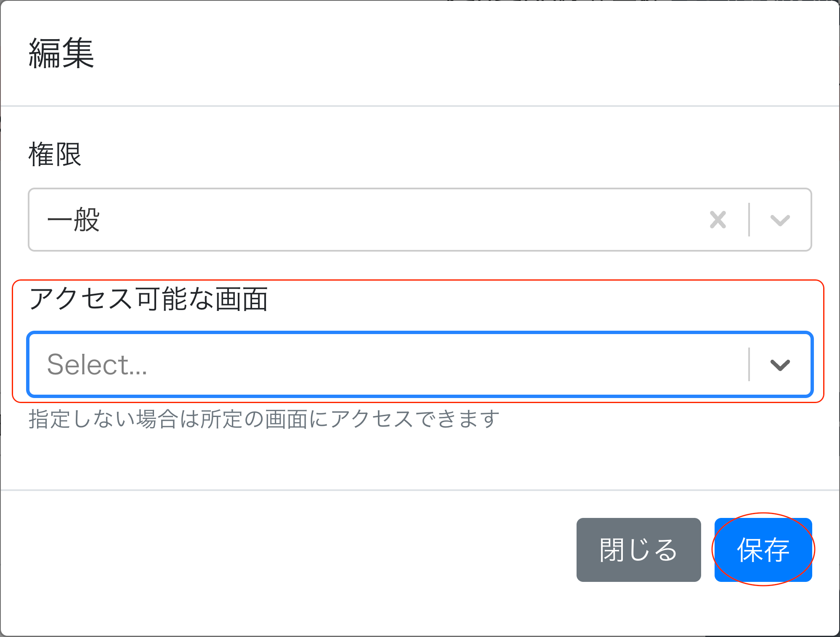840x637 pixels.
Task: Click the Select... placeholder text
Action: coord(97,364)
